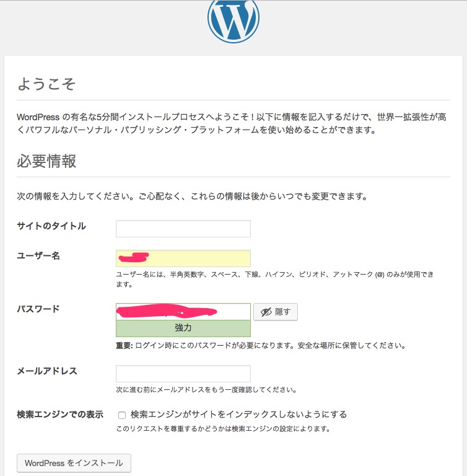Click WordPress をインストール button

(74, 463)
